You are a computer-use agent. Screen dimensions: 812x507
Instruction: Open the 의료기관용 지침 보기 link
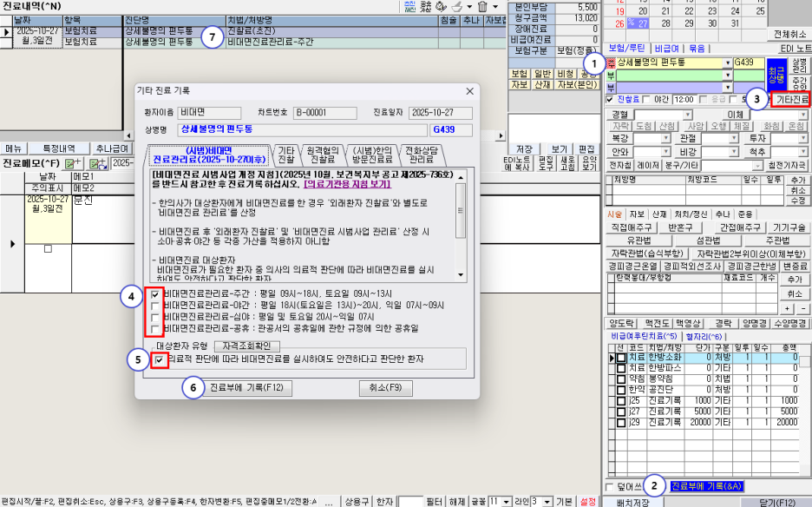(347, 184)
